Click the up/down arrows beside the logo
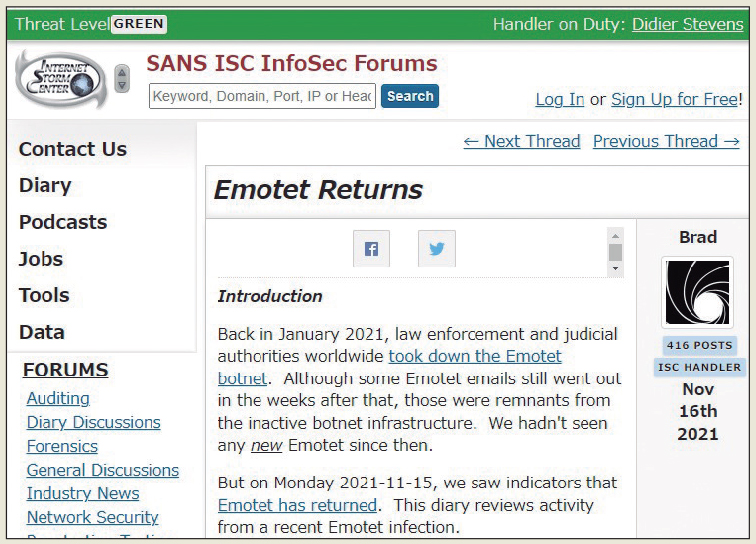 click(122, 79)
